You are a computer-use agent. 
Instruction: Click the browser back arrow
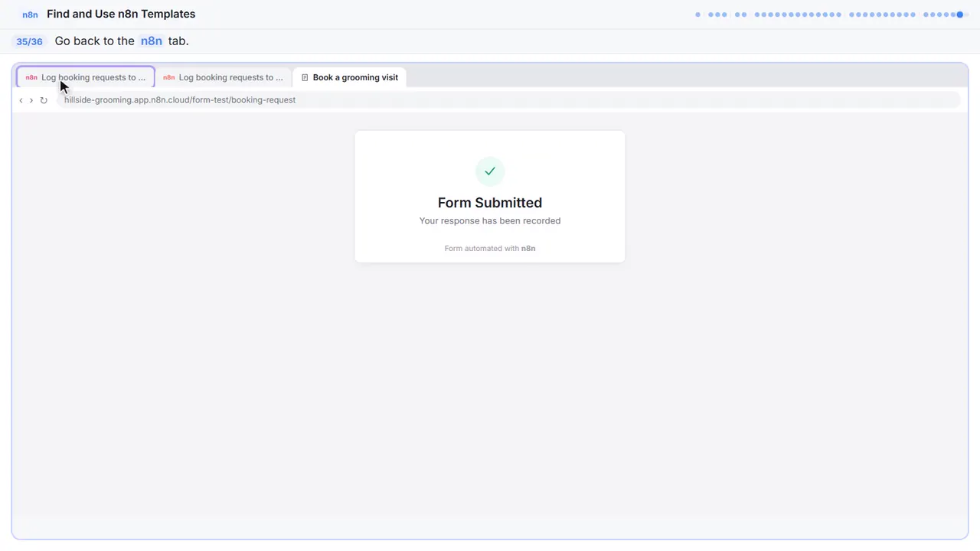21,100
